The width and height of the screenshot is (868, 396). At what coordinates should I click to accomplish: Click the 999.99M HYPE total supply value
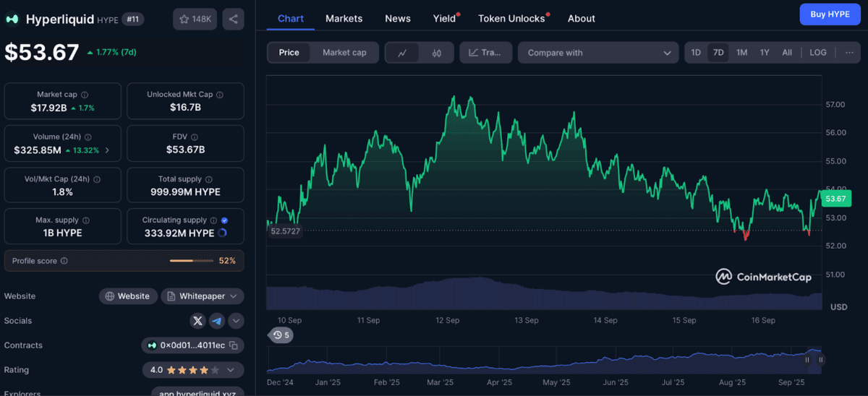[x=185, y=191]
